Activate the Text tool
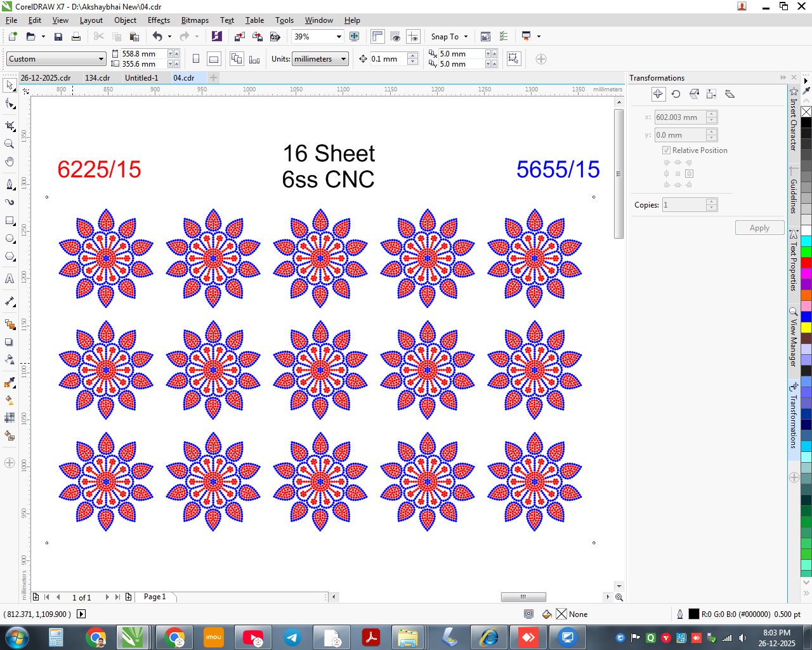The width and height of the screenshot is (812, 650). (x=10, y=279)
